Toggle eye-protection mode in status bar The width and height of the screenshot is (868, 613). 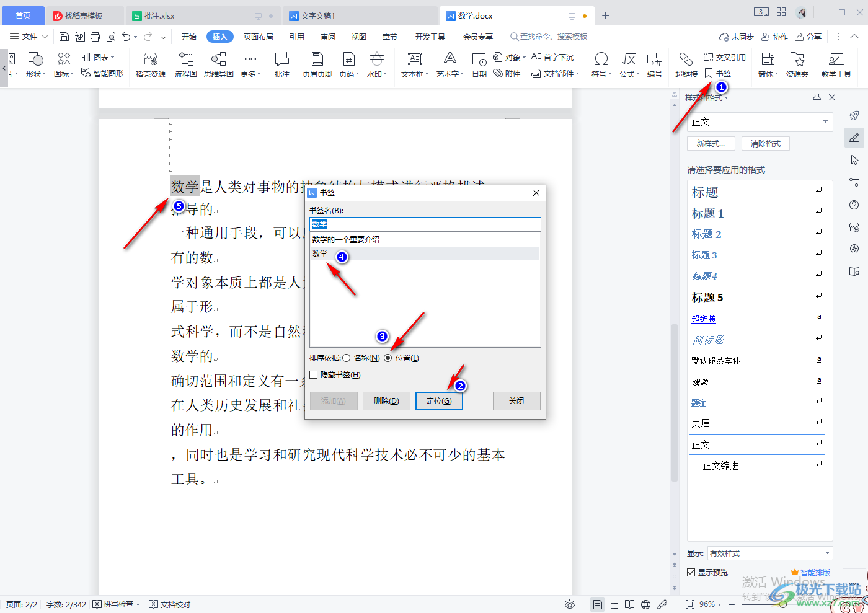tap(570, 604)
